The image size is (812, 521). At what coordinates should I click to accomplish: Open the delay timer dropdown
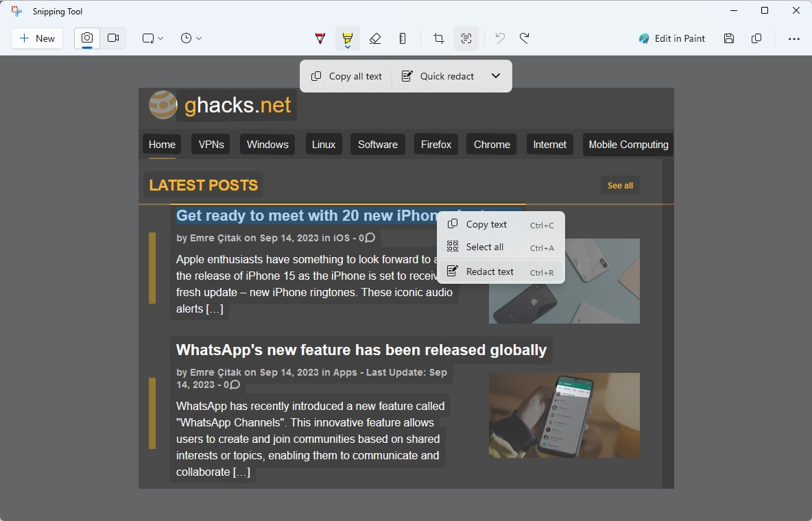click(191, 38)
